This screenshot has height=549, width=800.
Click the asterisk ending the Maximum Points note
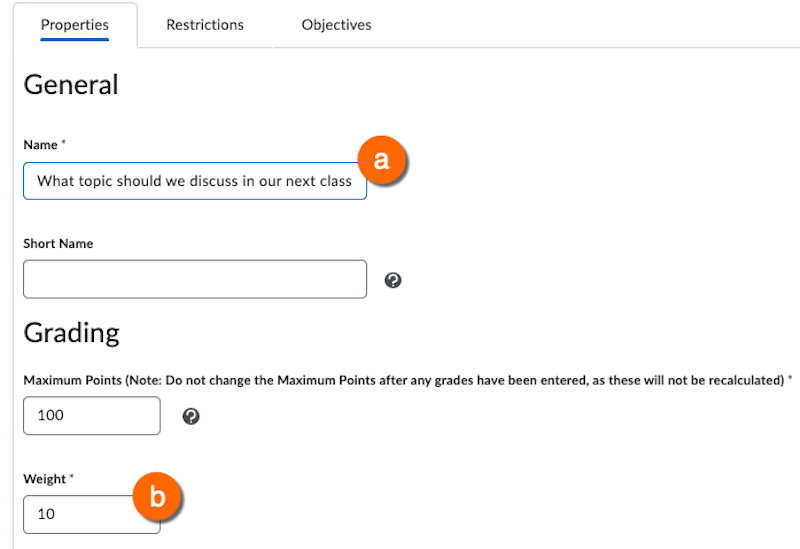click(x=790, y=380)
